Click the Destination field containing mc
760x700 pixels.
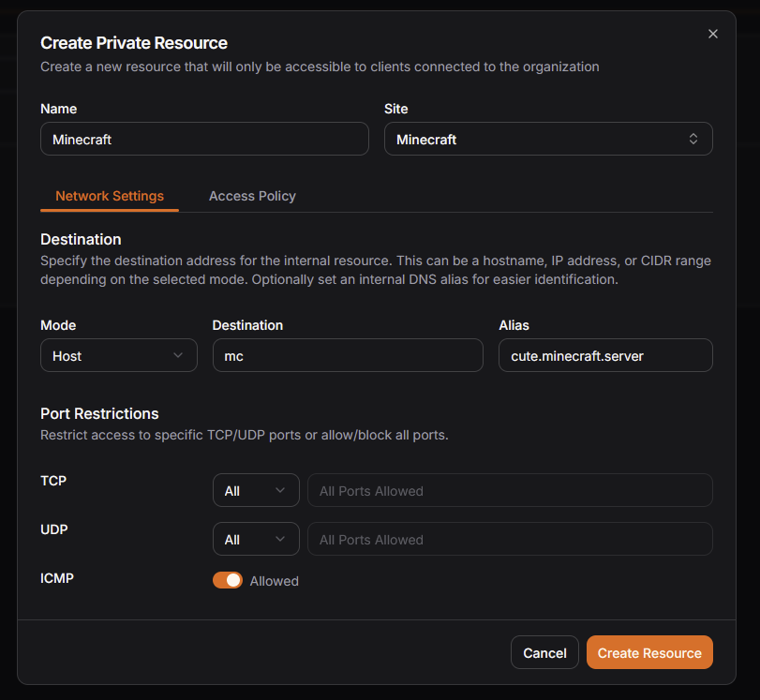pos(347,356)
